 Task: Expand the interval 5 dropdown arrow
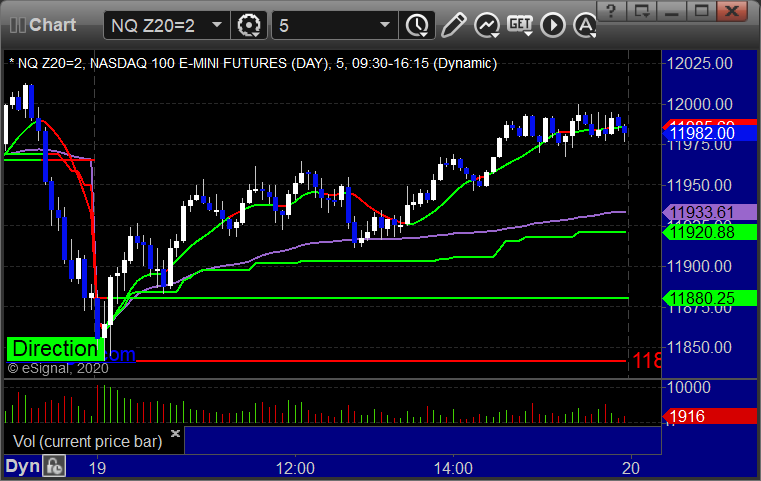point(385,25)
